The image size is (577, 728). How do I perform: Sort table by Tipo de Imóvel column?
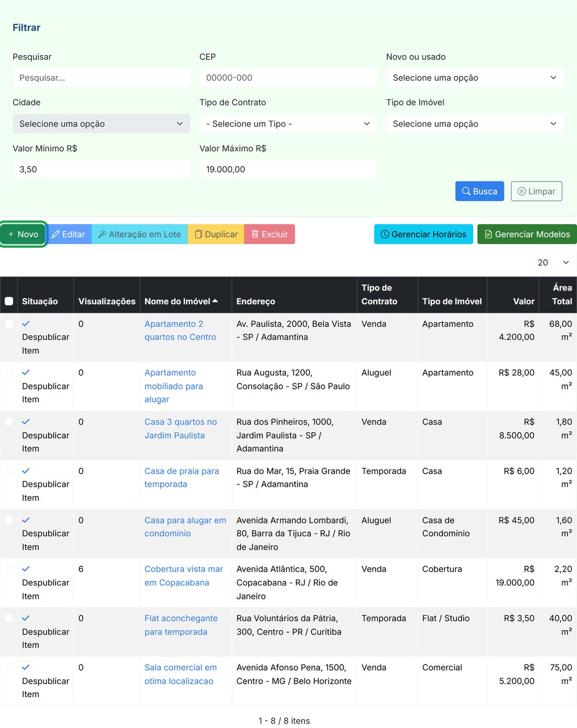[x=452, y=301]
